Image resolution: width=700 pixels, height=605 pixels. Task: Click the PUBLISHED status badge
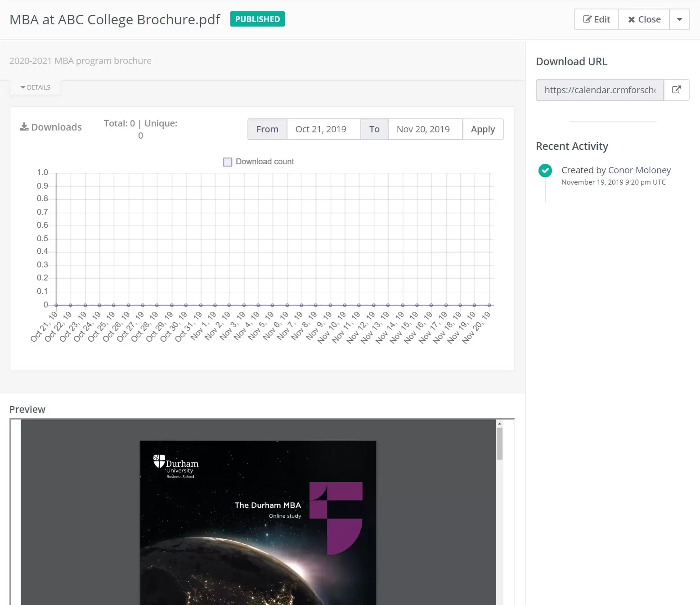(257, 19)
